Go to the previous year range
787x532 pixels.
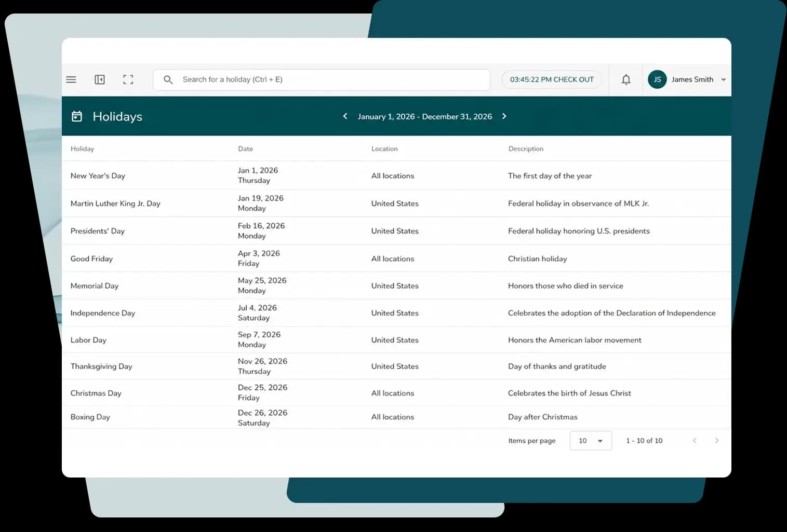tap(345, 116)
